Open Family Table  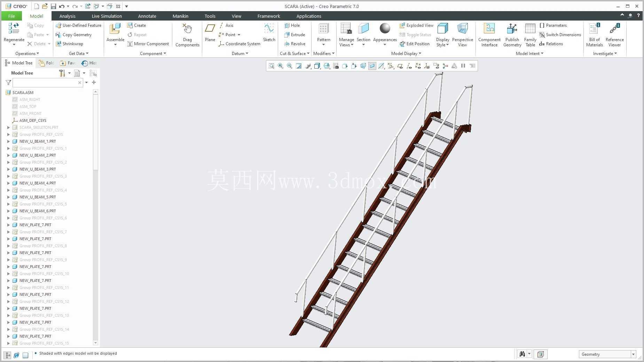coord(530,35)
